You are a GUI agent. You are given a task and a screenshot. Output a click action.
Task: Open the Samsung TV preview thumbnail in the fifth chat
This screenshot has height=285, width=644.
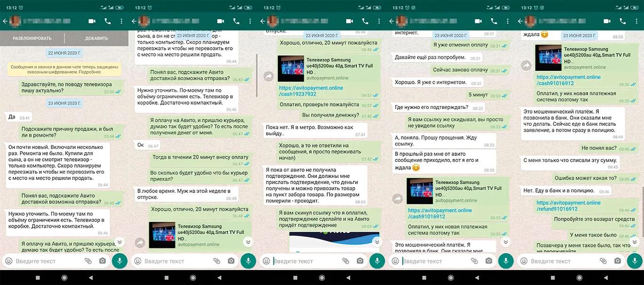[x=549, y=58]
